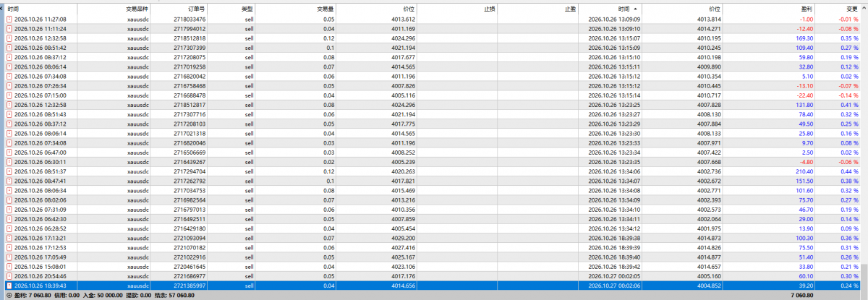
Task: Click the status bar summary icon before 盈利
Action: tap(8, 295)
